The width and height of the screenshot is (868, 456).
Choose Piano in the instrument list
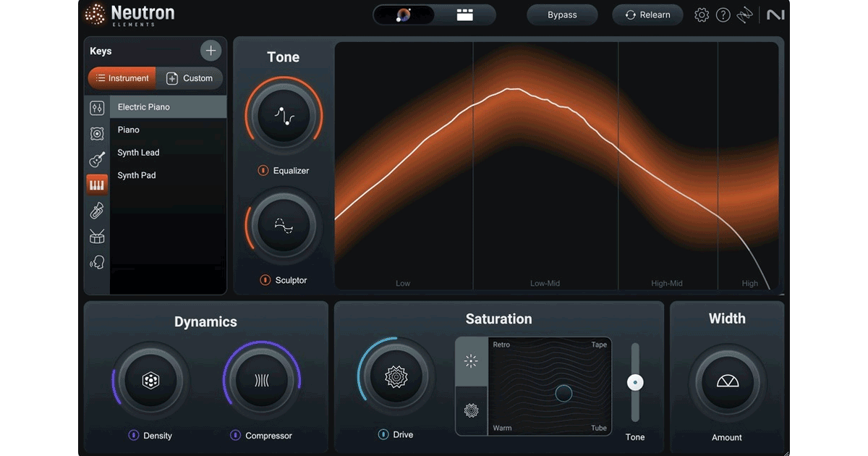[x=129, y=130]
